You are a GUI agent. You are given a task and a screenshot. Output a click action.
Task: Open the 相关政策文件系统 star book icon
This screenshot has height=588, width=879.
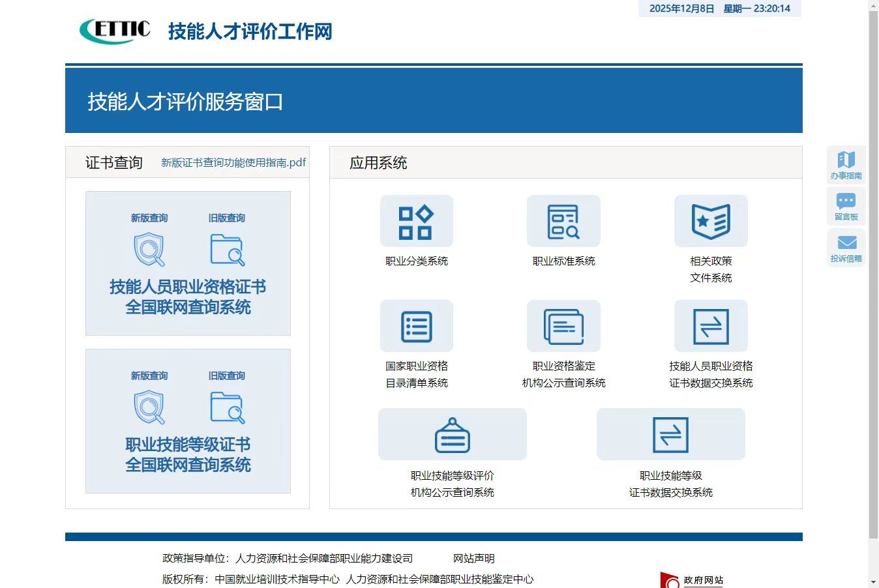711,221
